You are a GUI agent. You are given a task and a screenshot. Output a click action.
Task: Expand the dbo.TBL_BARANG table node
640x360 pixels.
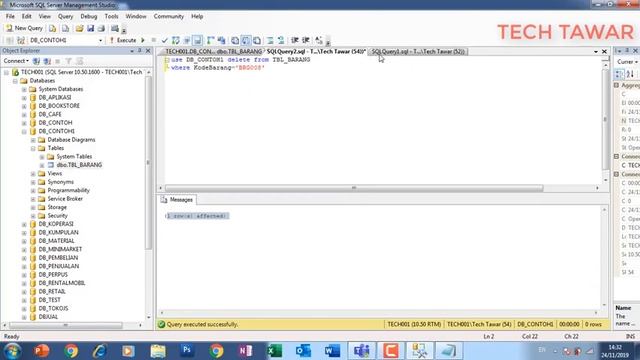(42, 165)
